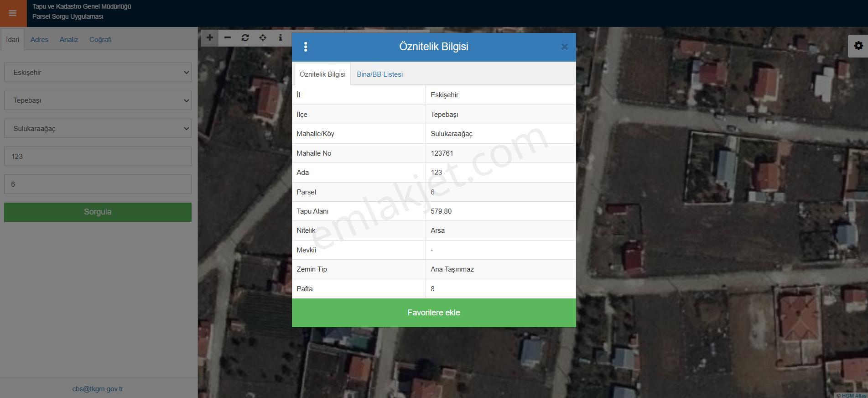This screenshot has height=398, width=868.
Task: Select the Zemin Tip value Ana Taşınmaz
Action: pyautogui.click(x=452, y=269)
